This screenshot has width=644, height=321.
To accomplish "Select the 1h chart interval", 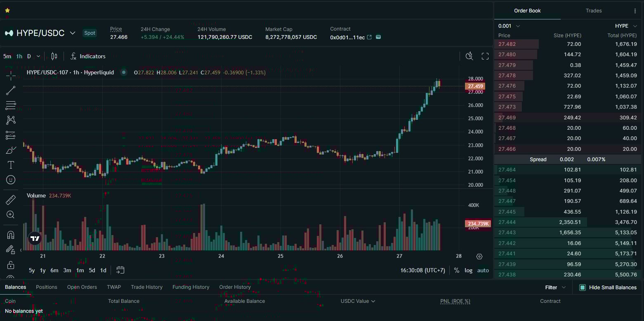I will point(19,56).
